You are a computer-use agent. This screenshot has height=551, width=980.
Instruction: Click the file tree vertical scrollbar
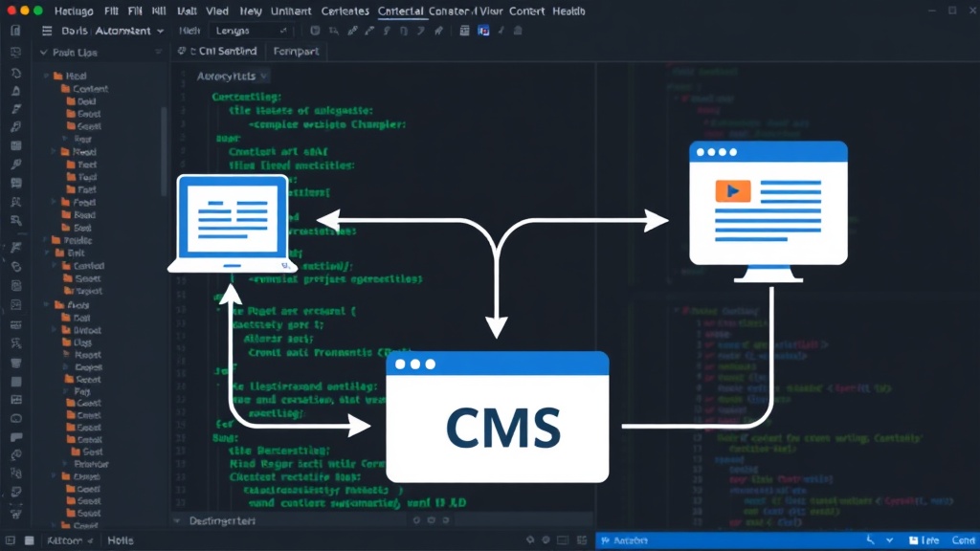tap(164, 150)
